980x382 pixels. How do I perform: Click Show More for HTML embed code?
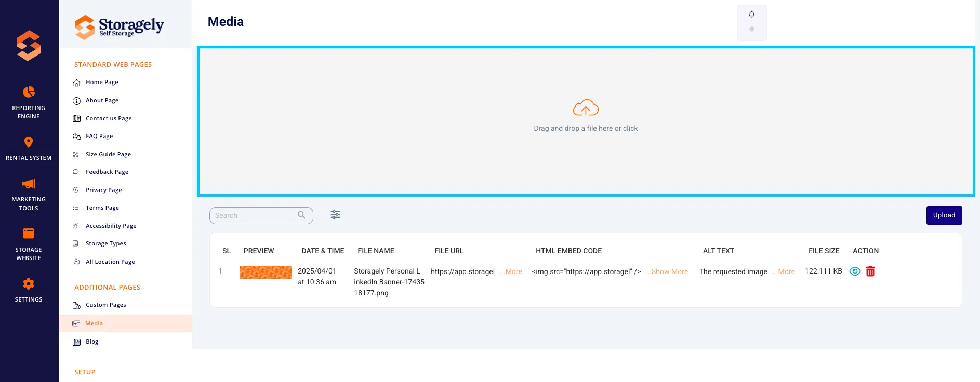click(667, 271)
